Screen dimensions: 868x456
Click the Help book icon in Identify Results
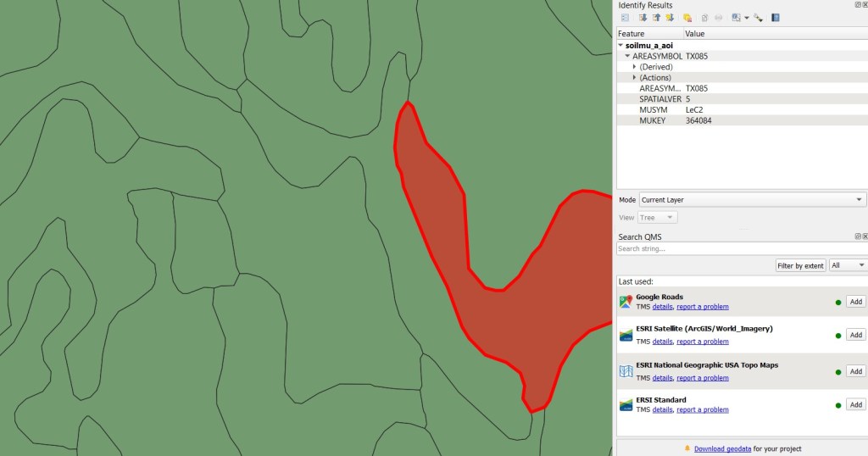point(776,17)
